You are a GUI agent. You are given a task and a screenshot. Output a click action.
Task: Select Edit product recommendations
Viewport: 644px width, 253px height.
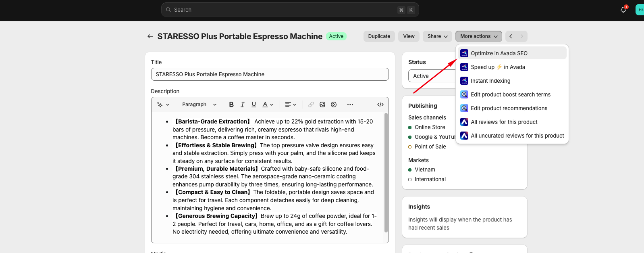pos(509,108)
